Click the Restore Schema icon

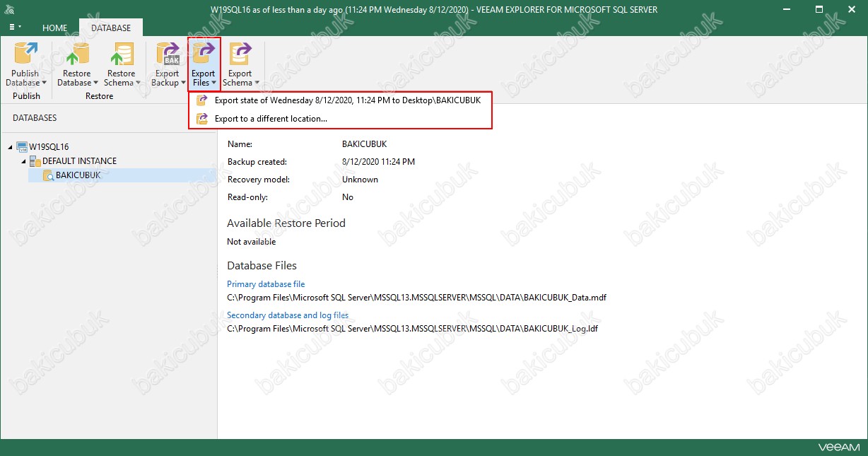pos(121,54)
